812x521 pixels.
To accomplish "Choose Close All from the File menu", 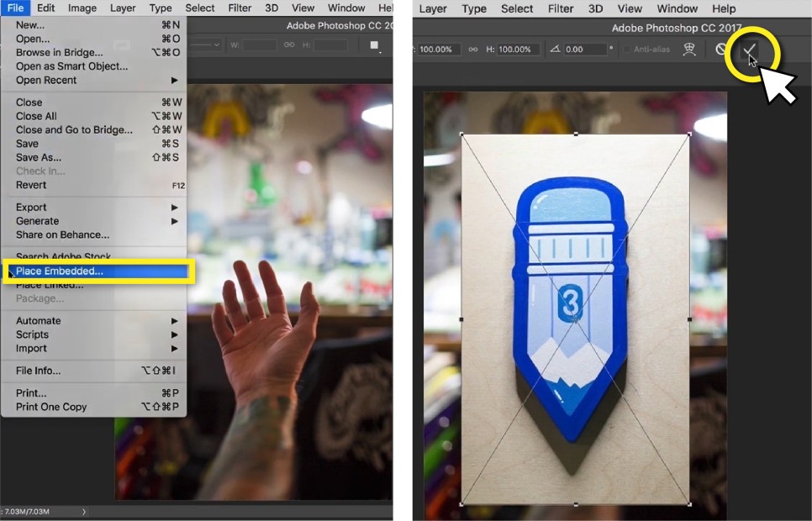I will (94, 116).
